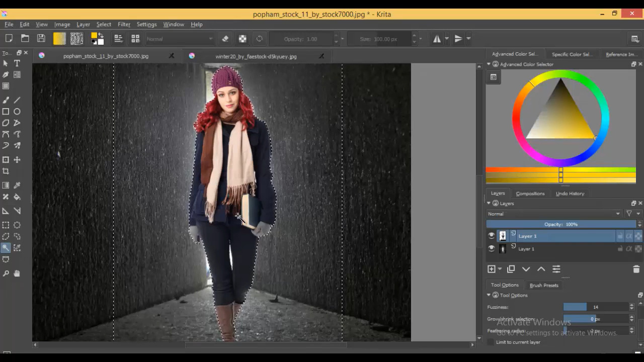The width and height of the screenshot is (644, 362).
Task: Pick the Fill bucket tool
Action: (x=17, y=197)
